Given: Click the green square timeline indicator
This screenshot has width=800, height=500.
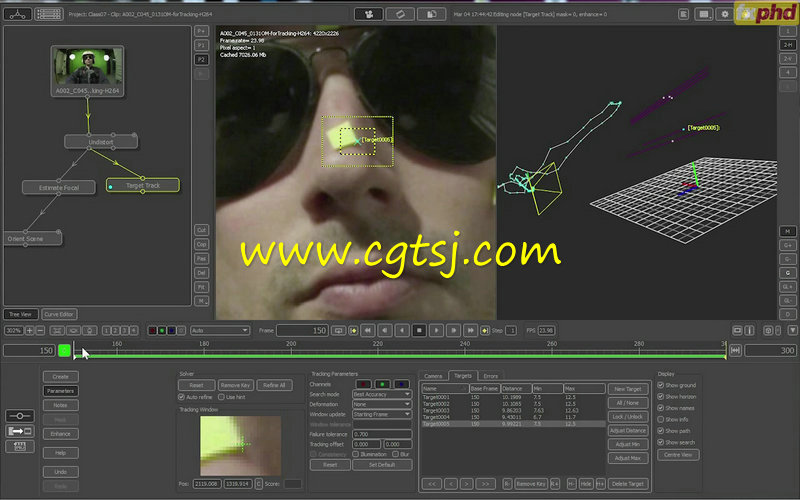Looking at the screenshot, I should coord(64,350).
